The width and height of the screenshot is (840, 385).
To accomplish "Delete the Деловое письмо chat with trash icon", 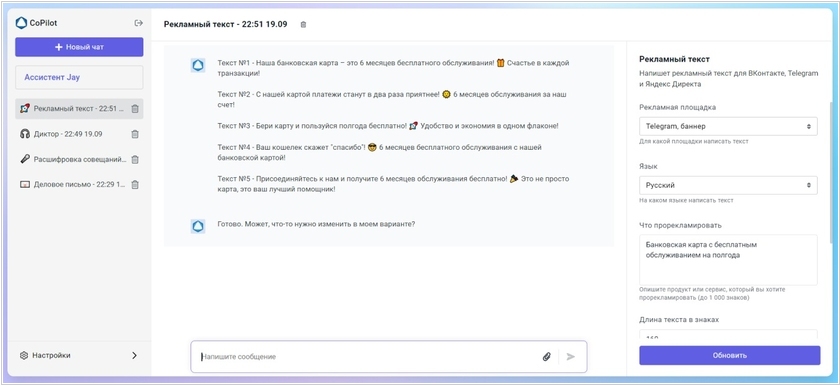I will (x=135, y=185).
